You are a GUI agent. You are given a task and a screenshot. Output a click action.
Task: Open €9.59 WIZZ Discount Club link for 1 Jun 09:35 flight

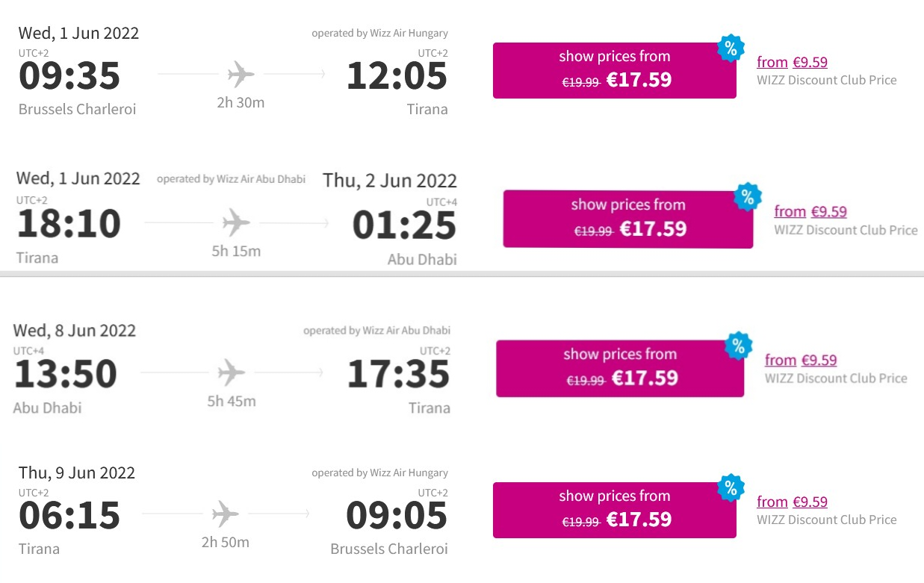coord(792,62)
